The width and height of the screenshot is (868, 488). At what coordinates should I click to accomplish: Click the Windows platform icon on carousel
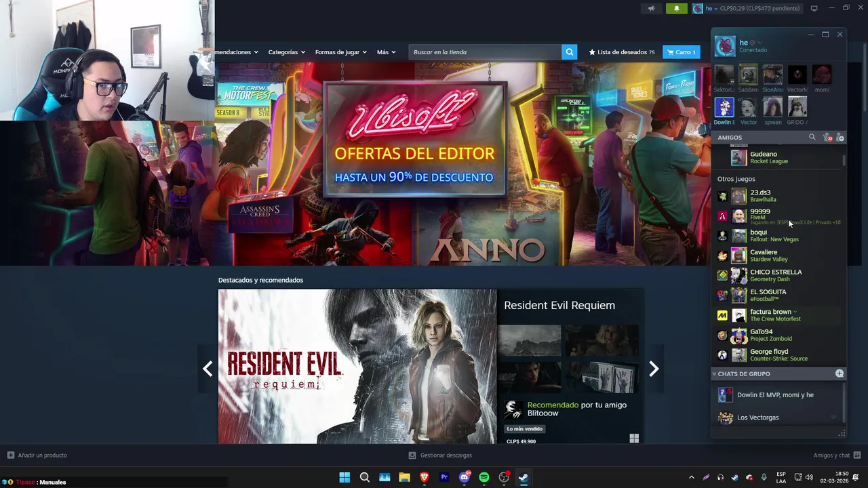coord(634,439)
